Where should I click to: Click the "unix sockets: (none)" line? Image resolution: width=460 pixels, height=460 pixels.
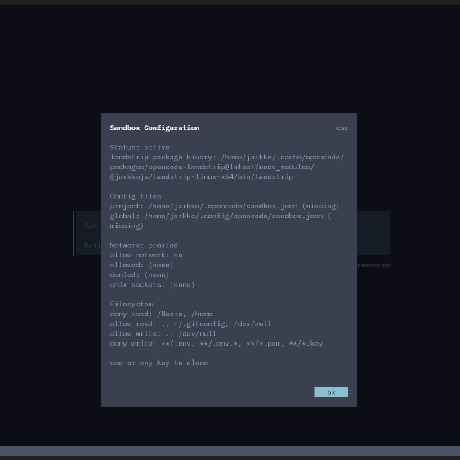(x=152, y=284)
